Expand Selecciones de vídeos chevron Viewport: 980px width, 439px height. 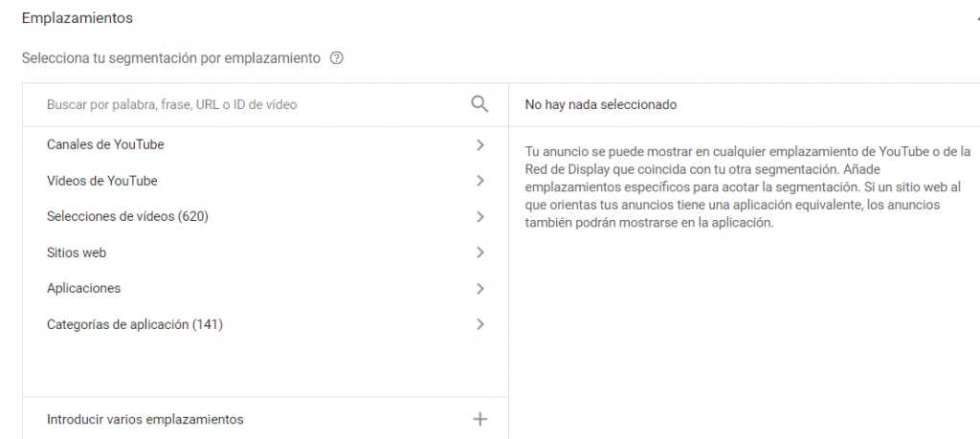(480, 217)
